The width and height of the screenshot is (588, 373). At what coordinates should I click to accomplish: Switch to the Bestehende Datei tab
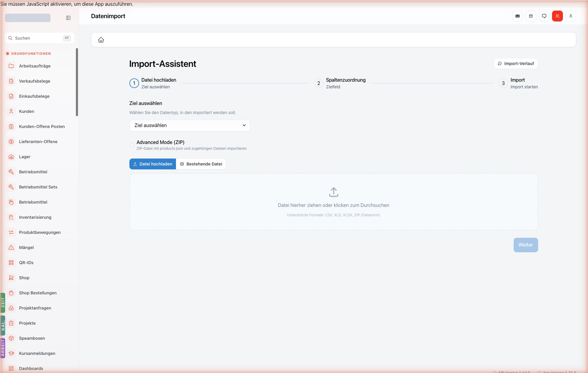[201, 164]
